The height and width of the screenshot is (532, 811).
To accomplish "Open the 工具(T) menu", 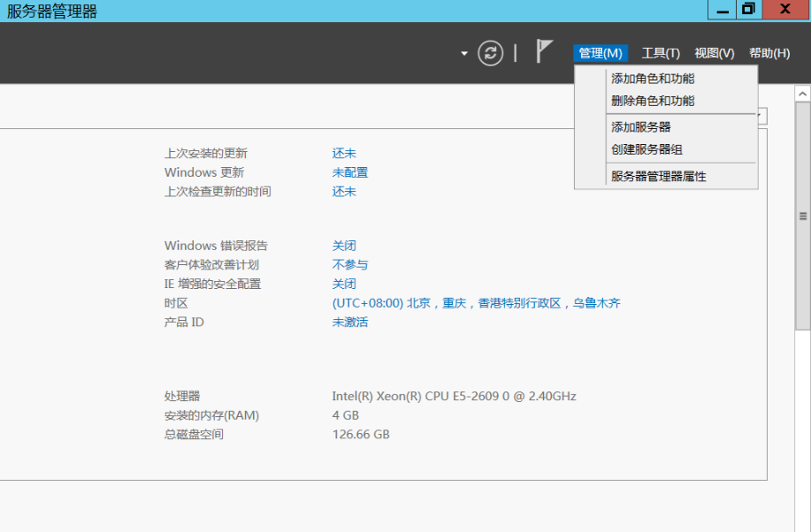I will pos(661,53).
